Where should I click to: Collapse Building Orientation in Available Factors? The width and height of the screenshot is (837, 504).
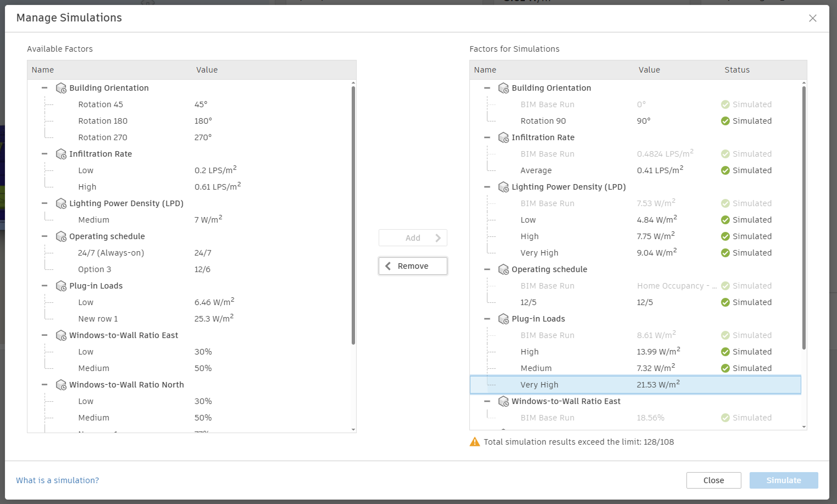pos(45,88)
